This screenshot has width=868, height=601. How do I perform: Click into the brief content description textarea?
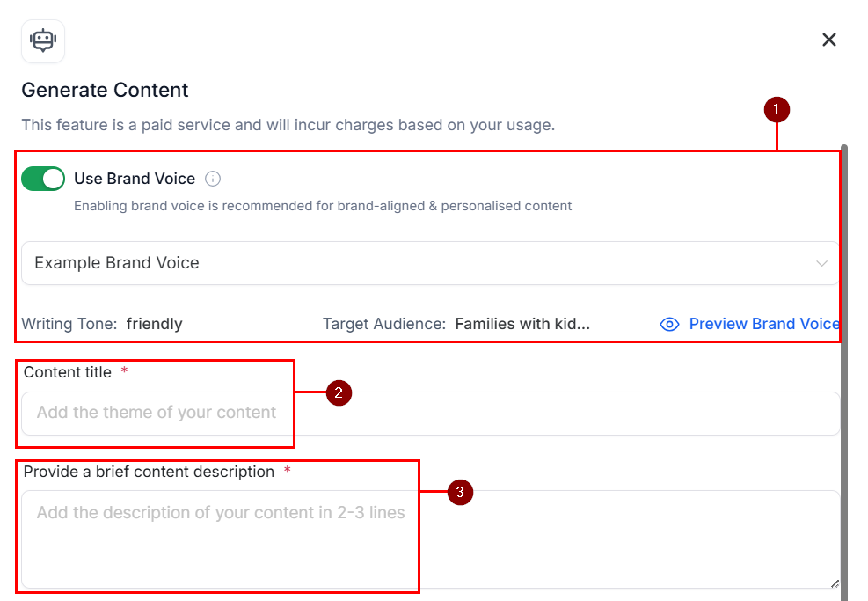(x=431, y=539)
